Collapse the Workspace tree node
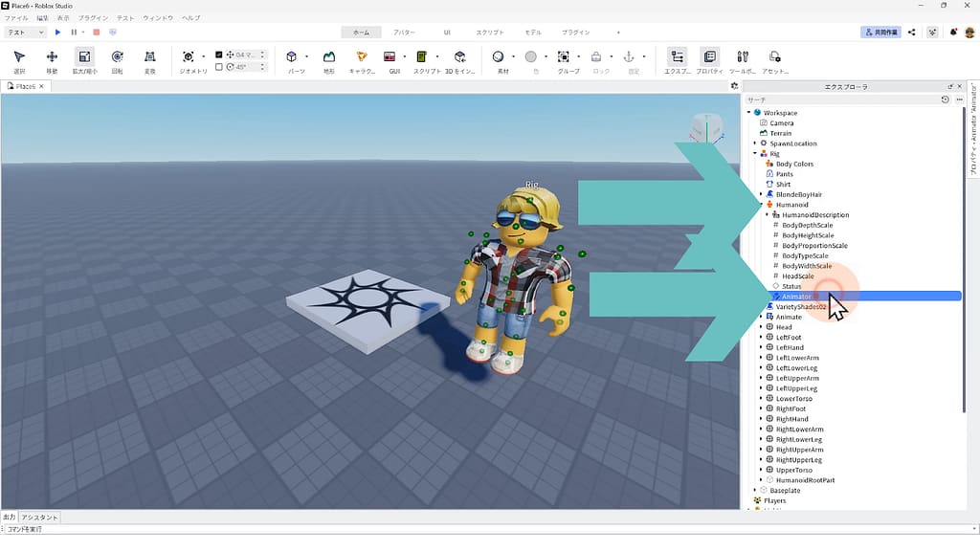 coord(748,113)
